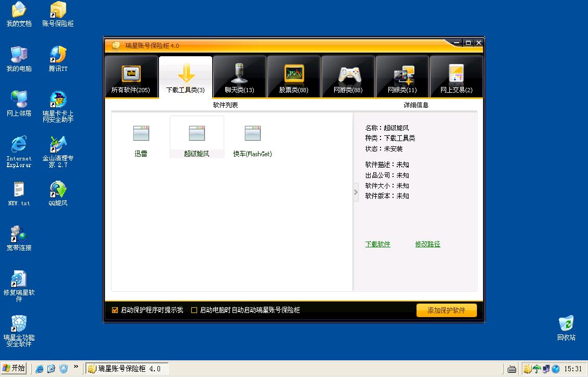Open the 所有软件(205) tab
Viewport: 588px width, 377px height.
tap(131, 77)
